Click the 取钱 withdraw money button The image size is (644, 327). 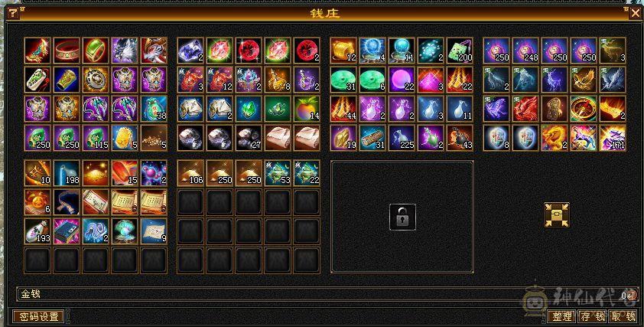tap(623, 316)
